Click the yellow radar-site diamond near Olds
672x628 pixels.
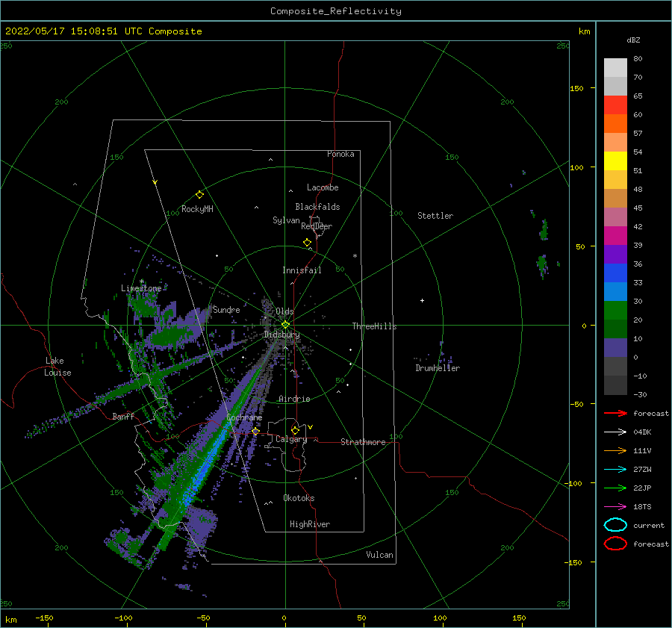pos(285,325)
